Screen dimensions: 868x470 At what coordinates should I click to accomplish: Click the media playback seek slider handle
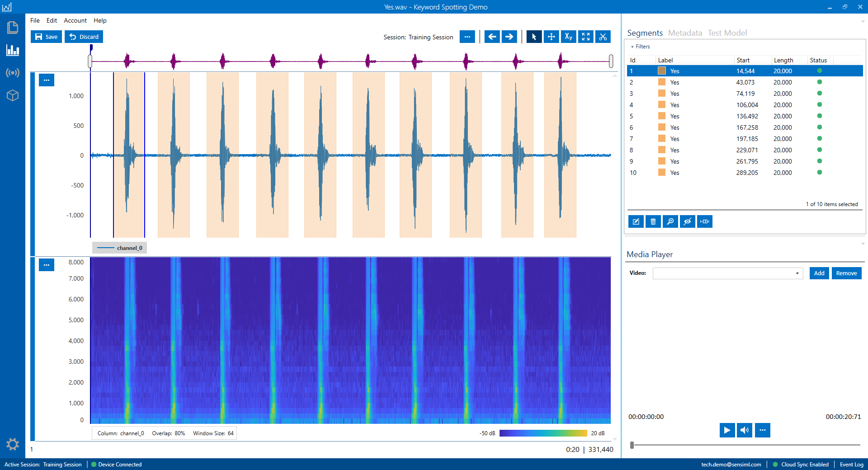pyautogui.click(x=632, y=445)
